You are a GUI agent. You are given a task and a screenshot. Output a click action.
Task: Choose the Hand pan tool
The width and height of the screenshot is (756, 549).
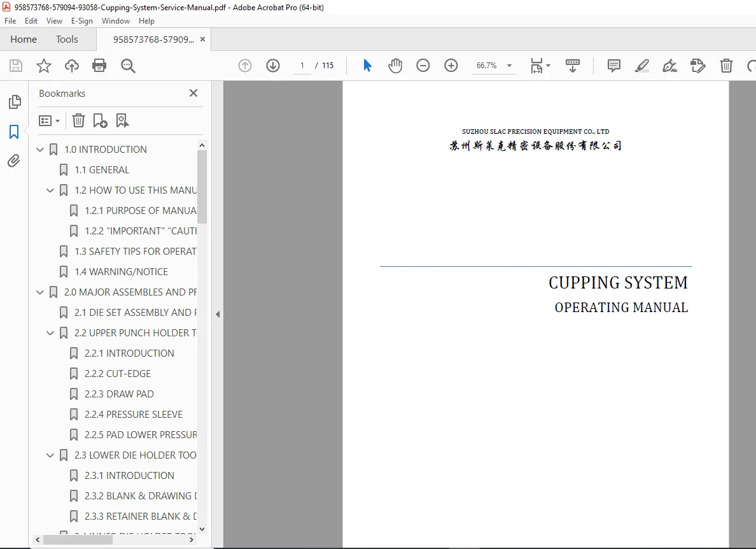395,66
